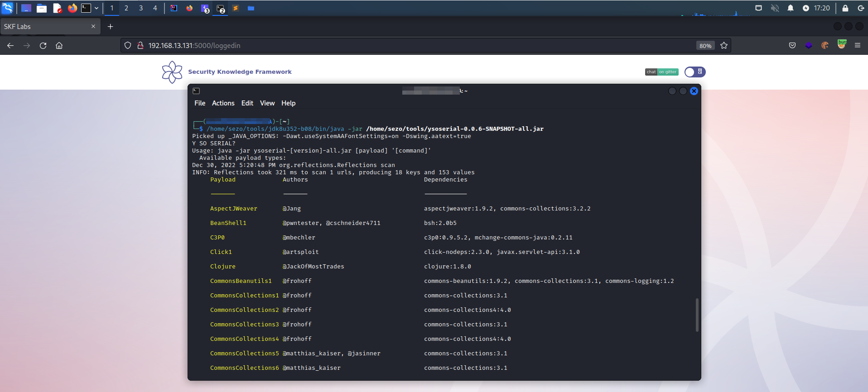868x392 pixels.
Task: Open the Kali Linux applications menu
Action: (x=8, y=8)
